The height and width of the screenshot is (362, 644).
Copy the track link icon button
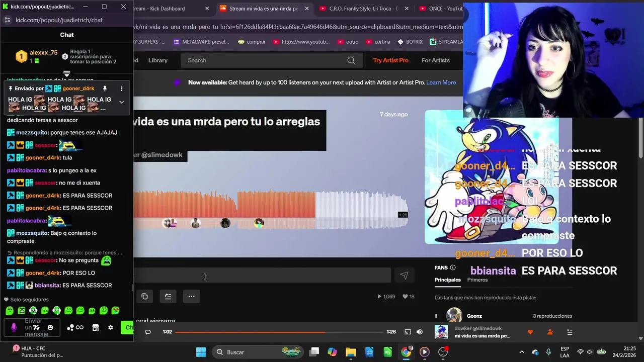pos(144,296)
